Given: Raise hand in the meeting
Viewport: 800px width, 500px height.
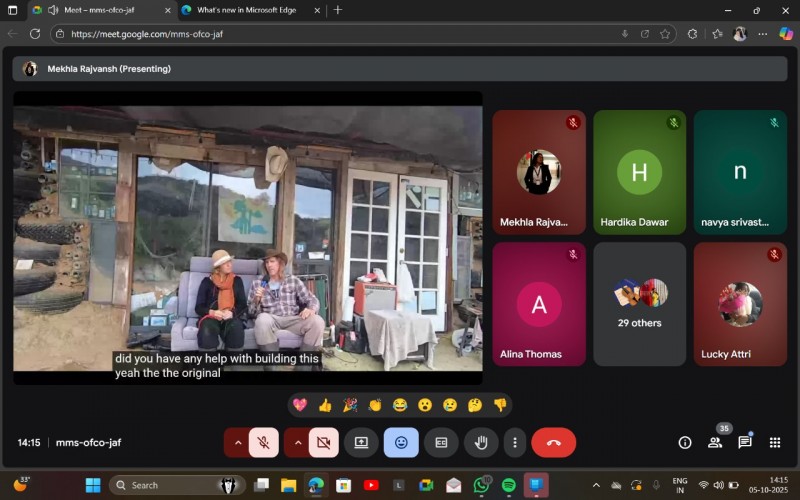Looking at the screenshot, I should pos(480,442).
